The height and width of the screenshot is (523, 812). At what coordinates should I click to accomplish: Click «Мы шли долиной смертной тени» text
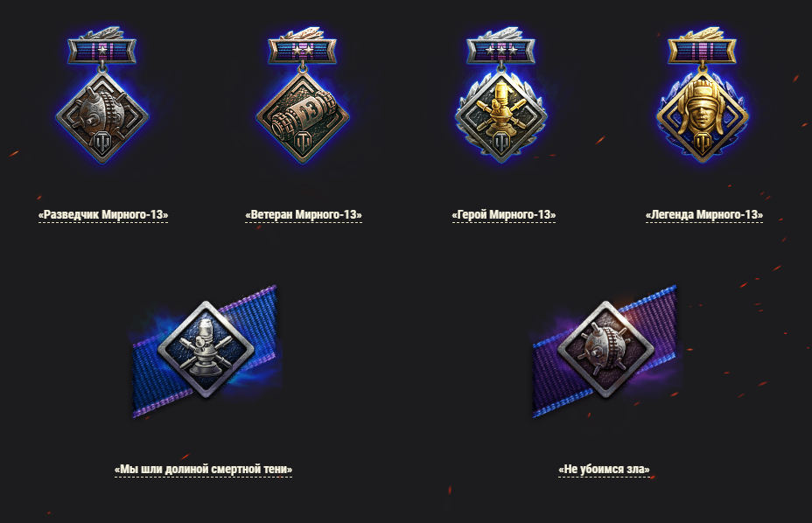point(204,470)
